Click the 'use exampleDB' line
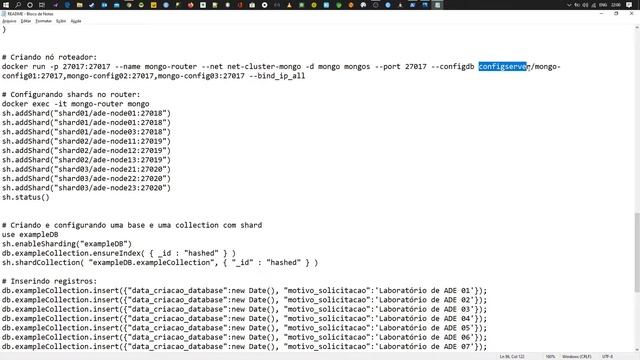Image resolution: width=640 pixels, height=360 pixels. [x=30, y=235]
